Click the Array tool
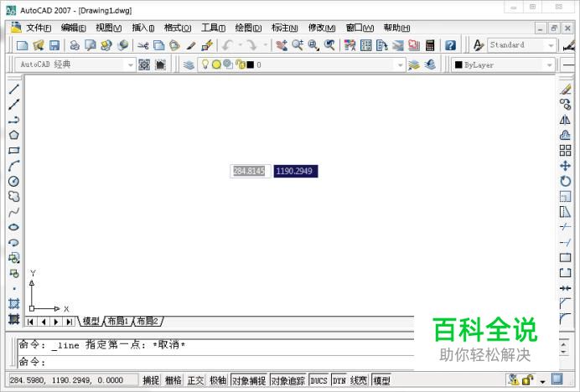This screenshot has height=392, width=580. (x=565, y=151)
